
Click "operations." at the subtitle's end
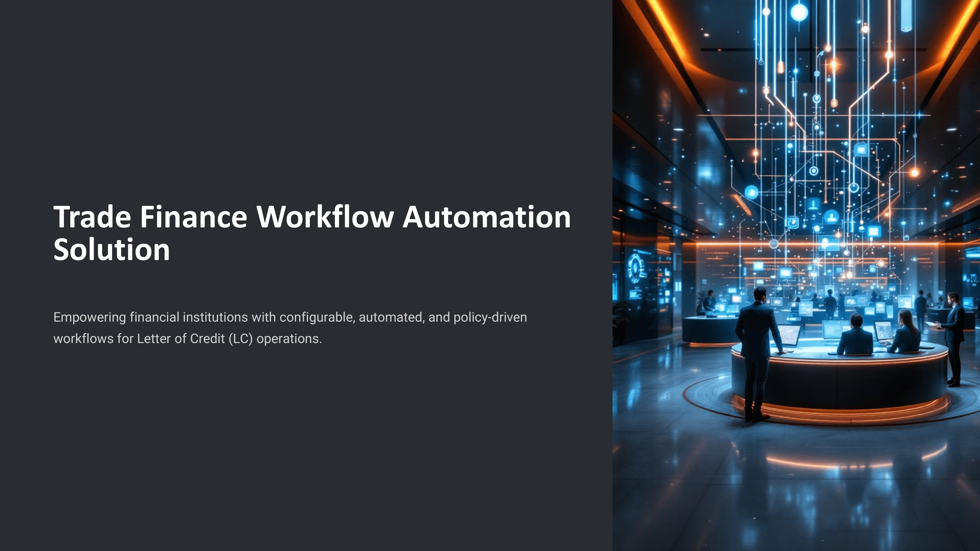point(289,338)
